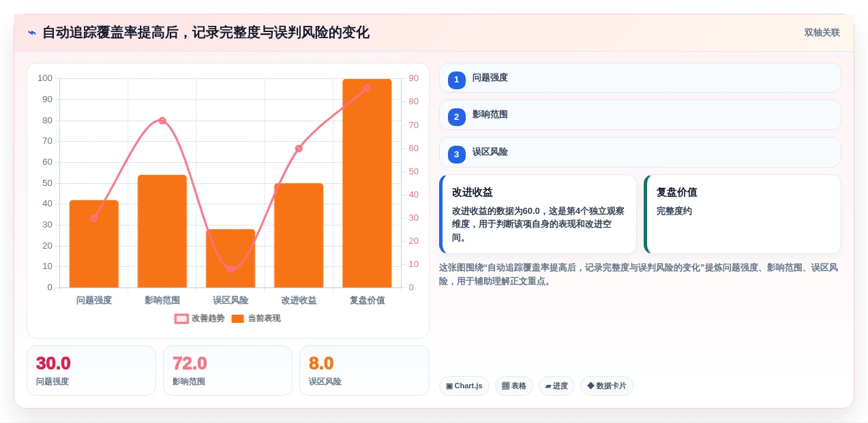868x423 pixels.
Task: Click the Chart.js tag
Action: pos(464,386)
